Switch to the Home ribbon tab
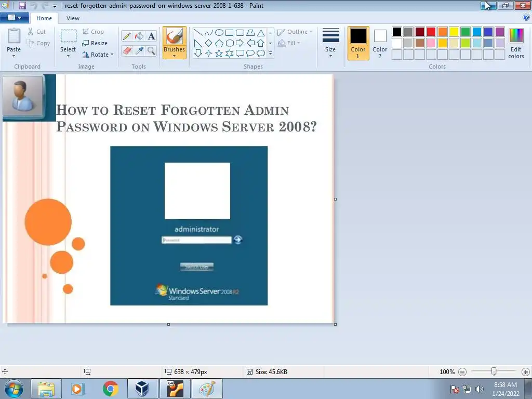This screenshot has height=399, width=532. point(44,18)
